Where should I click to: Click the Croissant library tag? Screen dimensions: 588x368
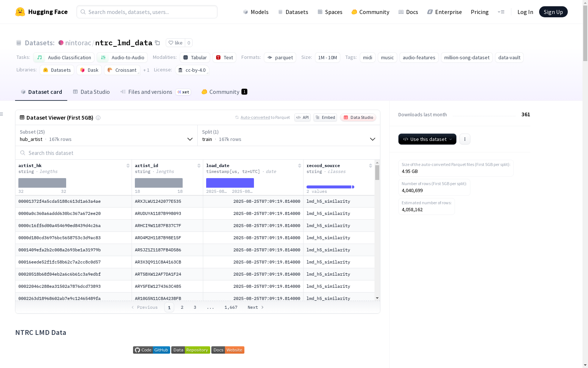coord(122,70)
